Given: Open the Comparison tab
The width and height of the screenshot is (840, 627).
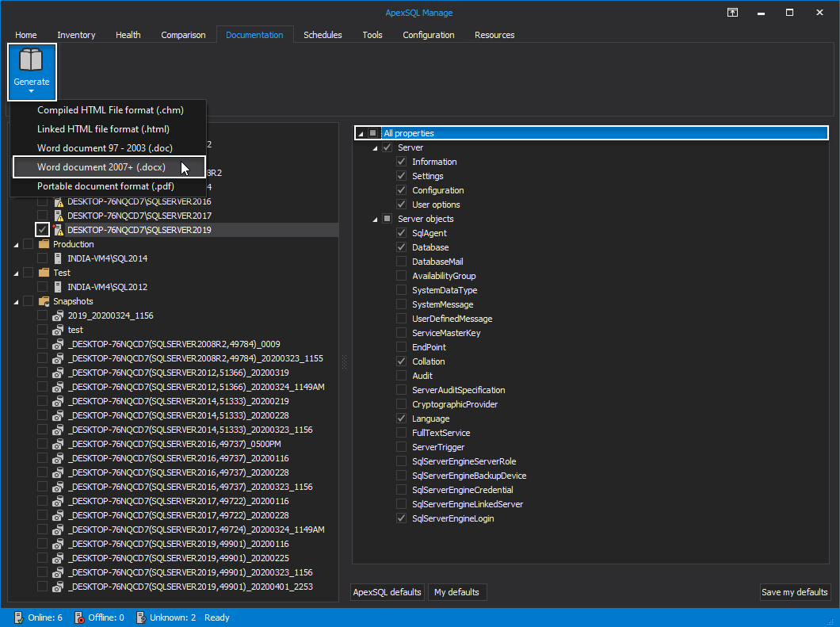Looking at the screenshot, I should [183, 35].
